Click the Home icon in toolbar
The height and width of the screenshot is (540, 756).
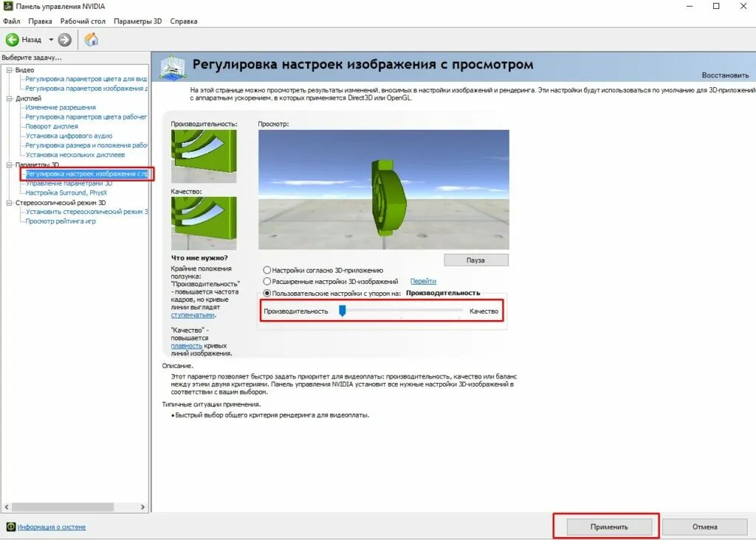tap(91, 40)
